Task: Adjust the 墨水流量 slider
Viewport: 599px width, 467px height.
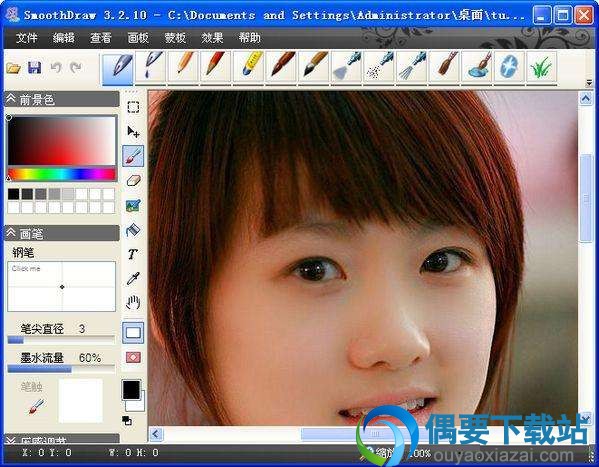Action: point(61,369)
